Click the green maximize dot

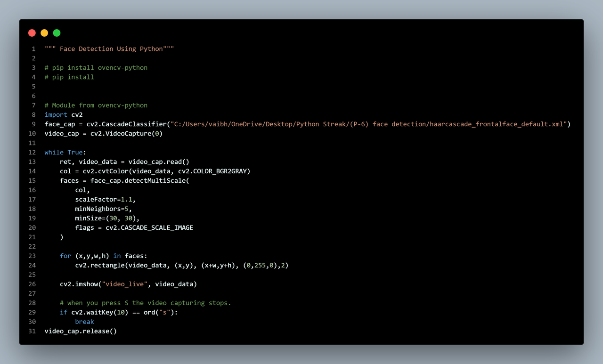57,33
